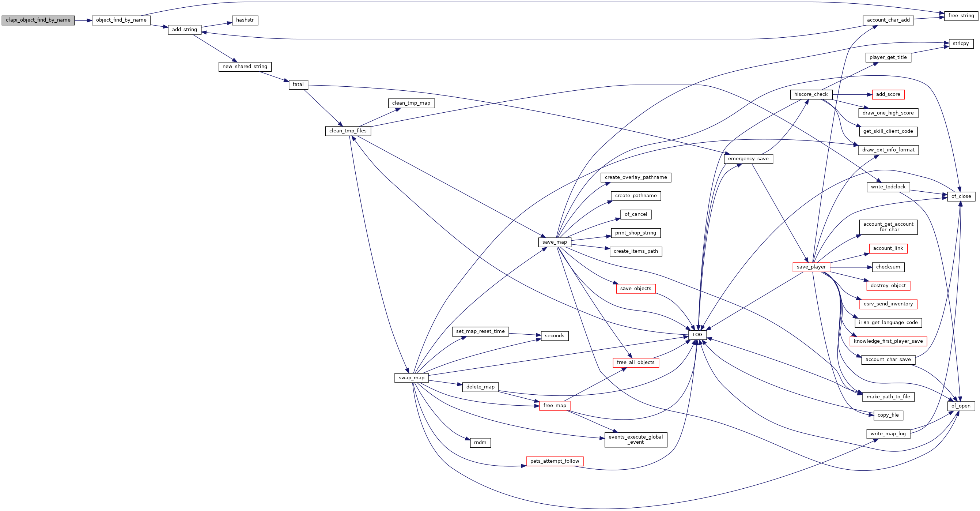Screen dimensions: 980x511
Task: Select the red destroy_object node
Action: (x=888, y=286)
